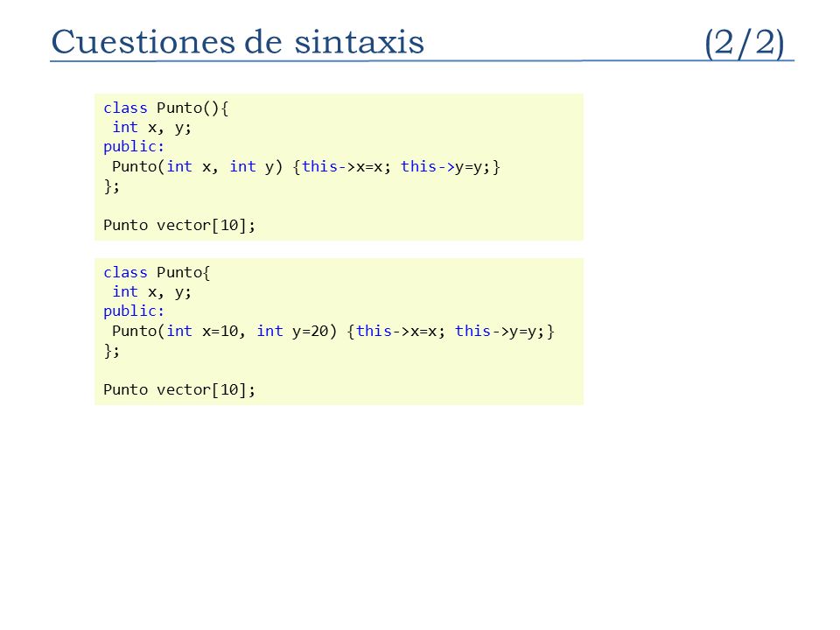Click the line 'class Punto(){'
Viewport: 840px width, 630px height.
click(166, 108)
